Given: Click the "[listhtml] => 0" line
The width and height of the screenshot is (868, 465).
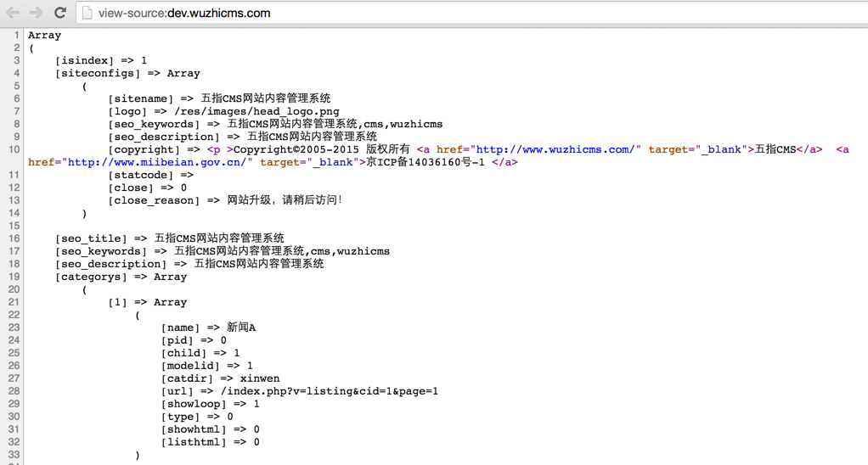Looking at the screenshot, I should click(211, 442).
